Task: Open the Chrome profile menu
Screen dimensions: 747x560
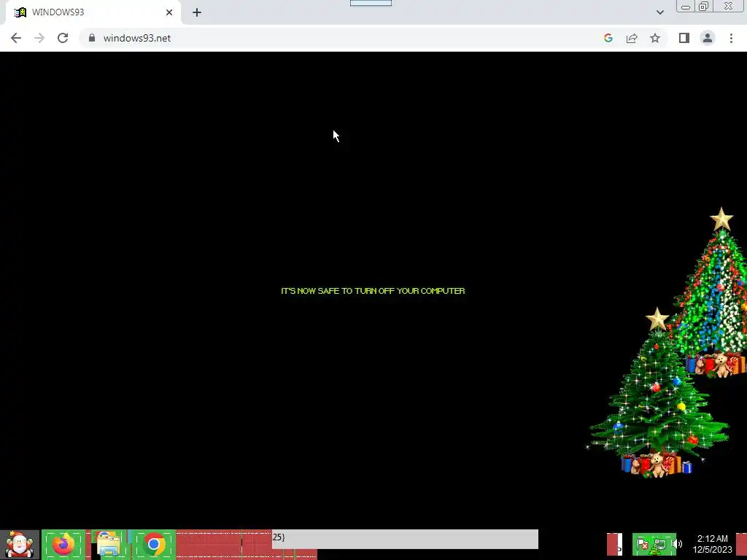Action: pos(708,38)
